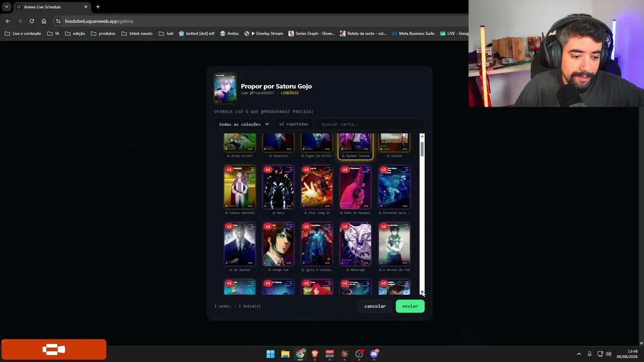The width and height of the screenshot is (644, 362).
Task: Click the 'cancelar' button
Action: pos(375,306)
